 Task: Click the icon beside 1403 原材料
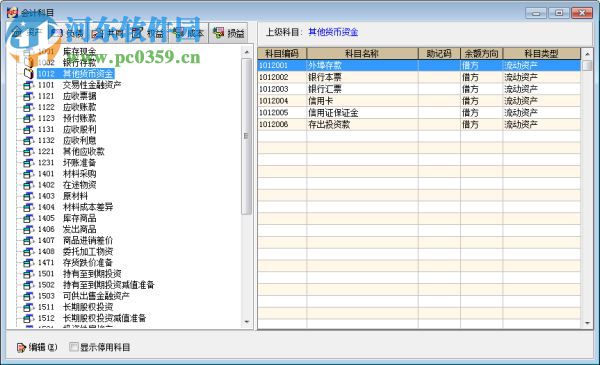(x=29, y=196)
